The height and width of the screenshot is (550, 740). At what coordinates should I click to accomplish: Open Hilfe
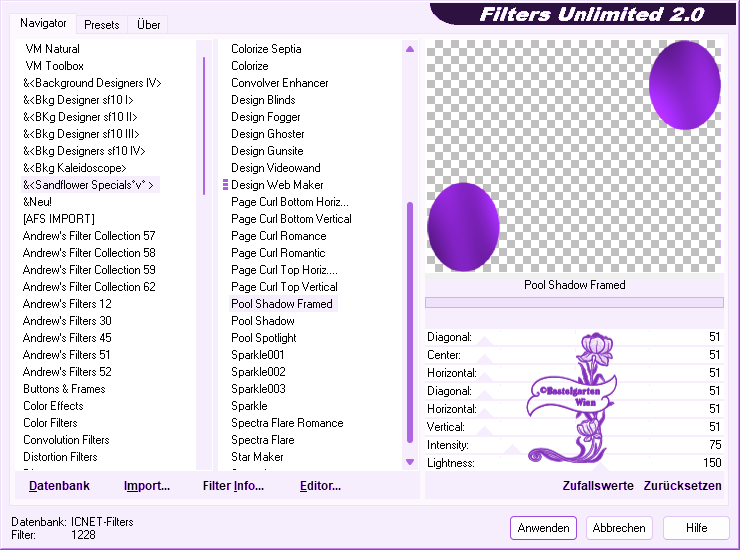click(x=696, y=528)
